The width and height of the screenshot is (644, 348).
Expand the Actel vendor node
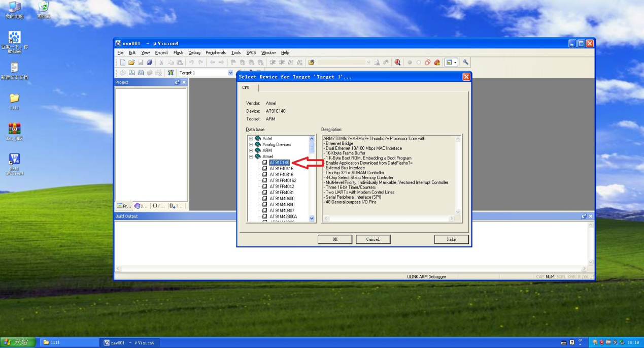click(x=251, y=139)
